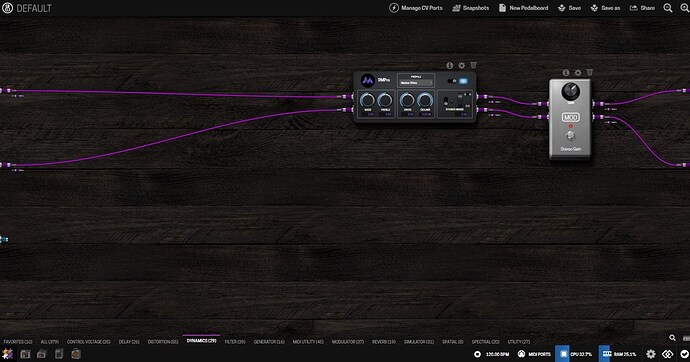Image resolution: width=690 pixels, height=362 pixels.
Task: Open the Spatial plugin category
Action: (452, 342)
